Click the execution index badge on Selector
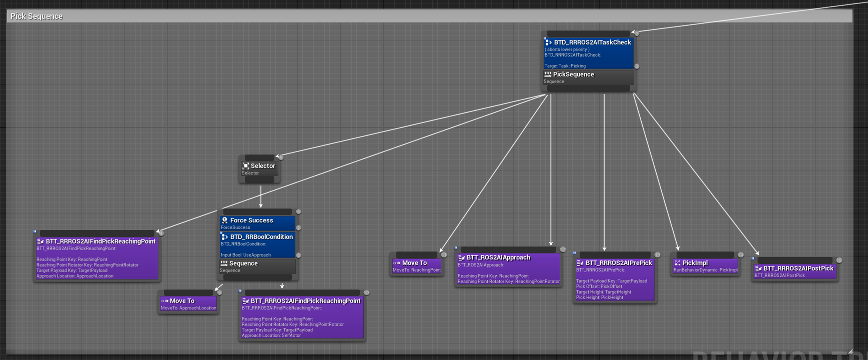 281,157
